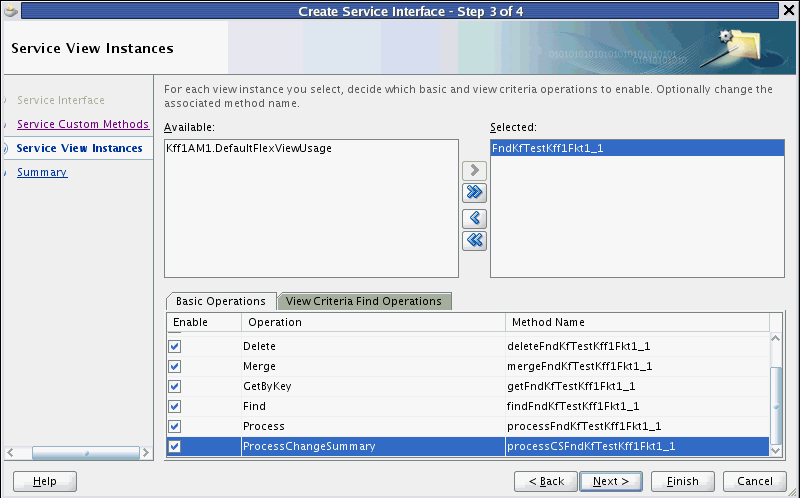Select FndKfTestKff1Fkt1_1 in Selected list

click(637, 148)
